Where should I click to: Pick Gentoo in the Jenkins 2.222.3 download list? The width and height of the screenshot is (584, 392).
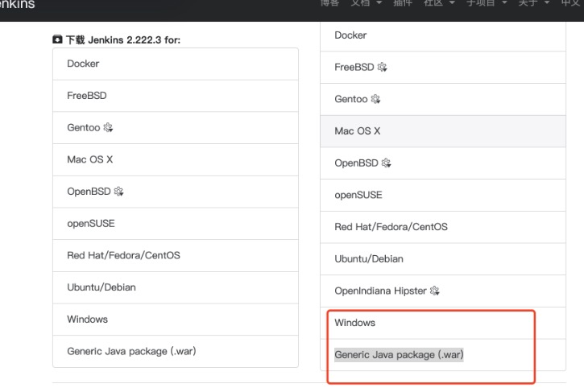[176, 128]
